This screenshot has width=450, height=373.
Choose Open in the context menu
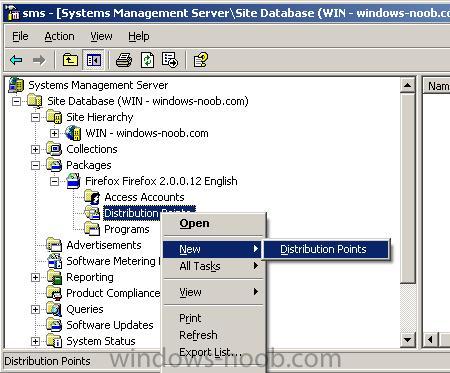tap(213, 223)
